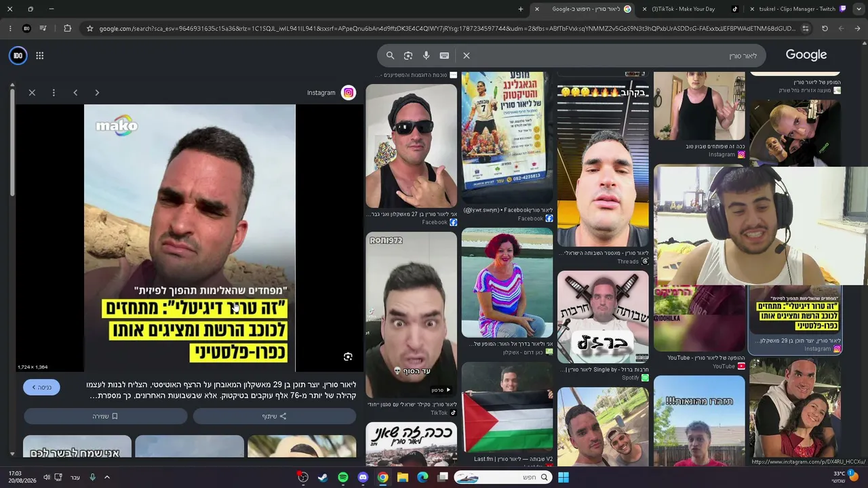
Task: Open the related image אני שמח לבשר לכם
Action: coord(77,447)
